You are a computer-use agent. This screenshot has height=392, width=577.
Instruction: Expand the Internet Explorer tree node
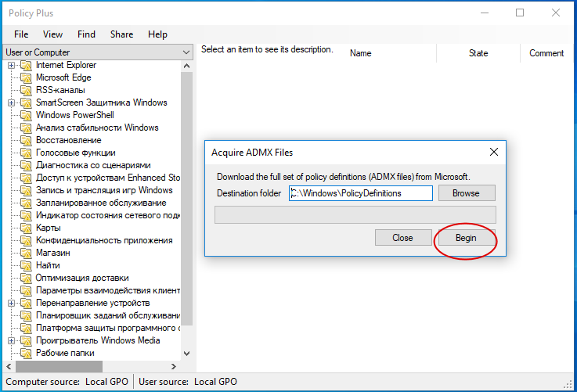click(12, 66)
